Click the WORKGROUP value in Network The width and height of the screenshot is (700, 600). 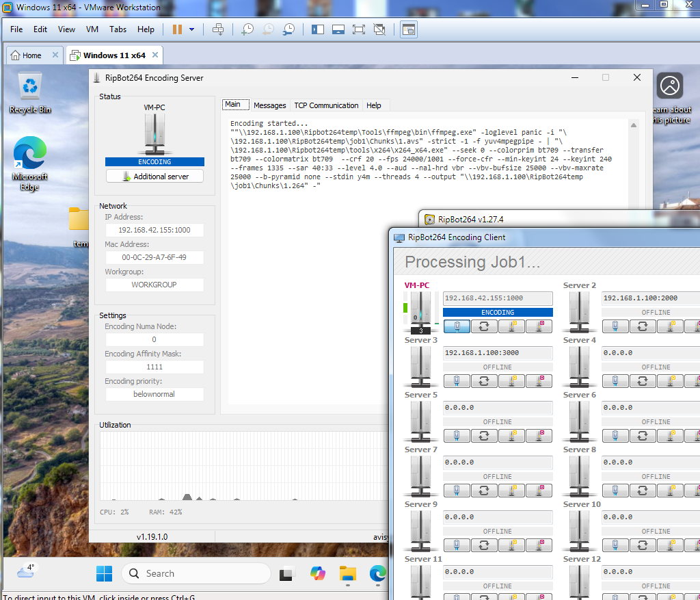[x=154, y=285]
